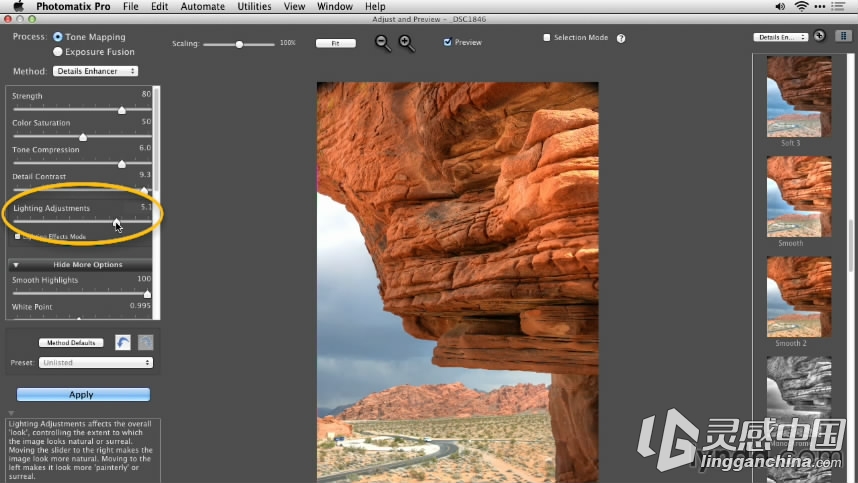Click the Detail Contrast label
This screenshot has width=858, height=483.
39,176
